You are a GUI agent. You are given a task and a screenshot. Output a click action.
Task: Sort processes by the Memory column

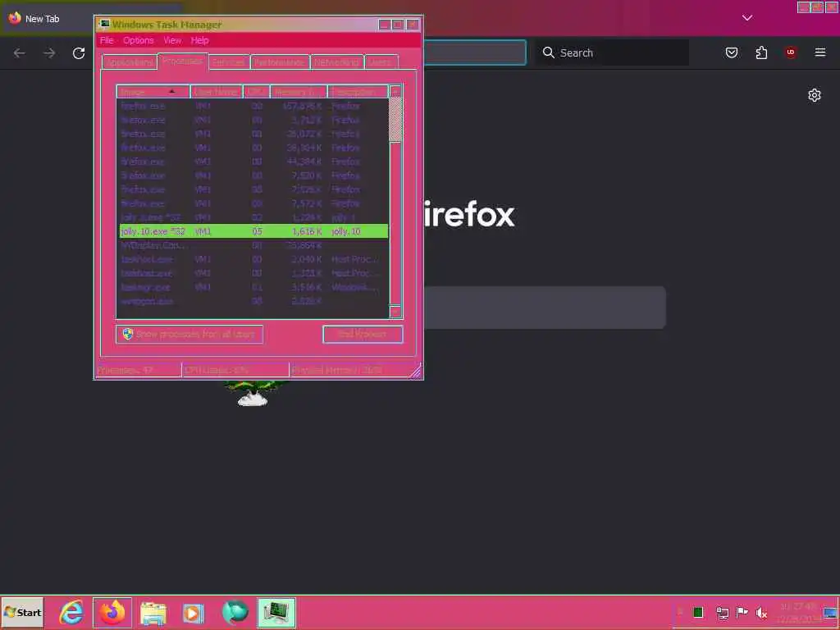[x=299, y=92]
